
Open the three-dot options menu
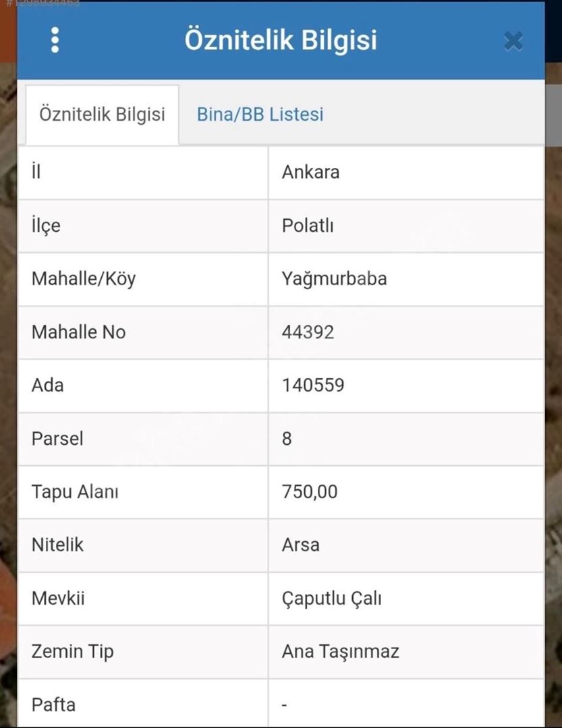[55, 40]
